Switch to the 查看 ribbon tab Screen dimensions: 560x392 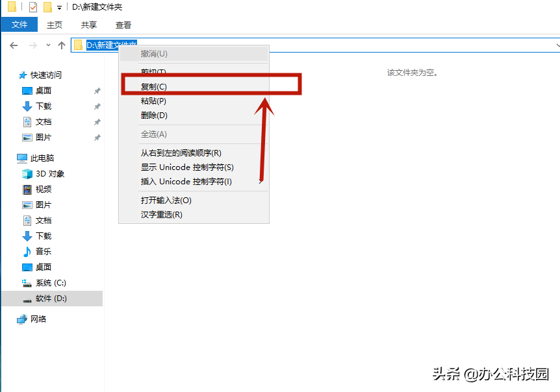123,25
